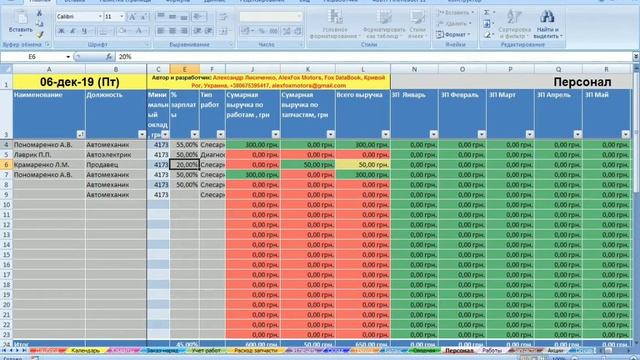Align text left in the ribbon
The image size is (640, 360).
click(161, 31)
